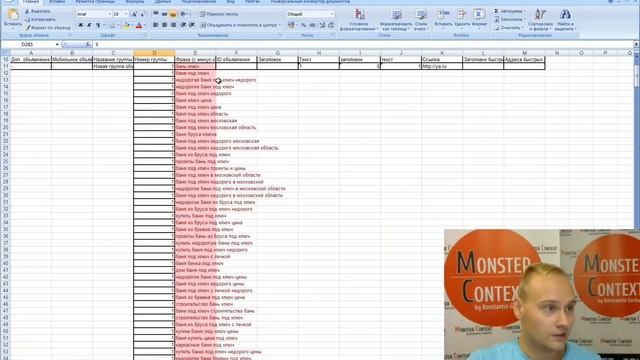Click the AutoSum (Автосумма) sigma icon
Image resolution: width=640 pixels, height=360 pixels.
pyautogui.click(x=496, y=11)
